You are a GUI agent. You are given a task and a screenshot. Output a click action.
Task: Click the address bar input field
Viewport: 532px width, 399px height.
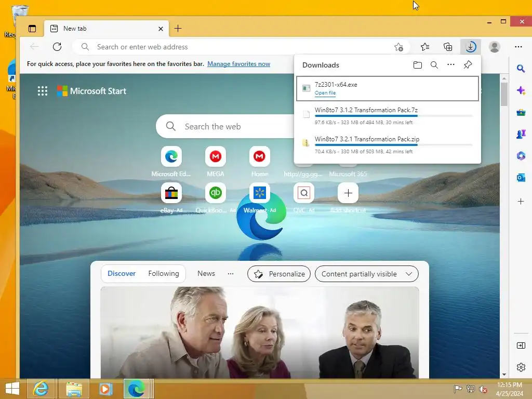[x=241, y=47]
